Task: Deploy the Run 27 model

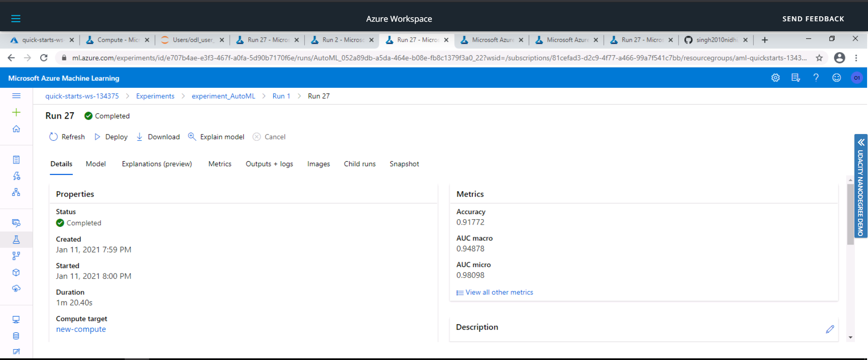Action: click(111, 137)
